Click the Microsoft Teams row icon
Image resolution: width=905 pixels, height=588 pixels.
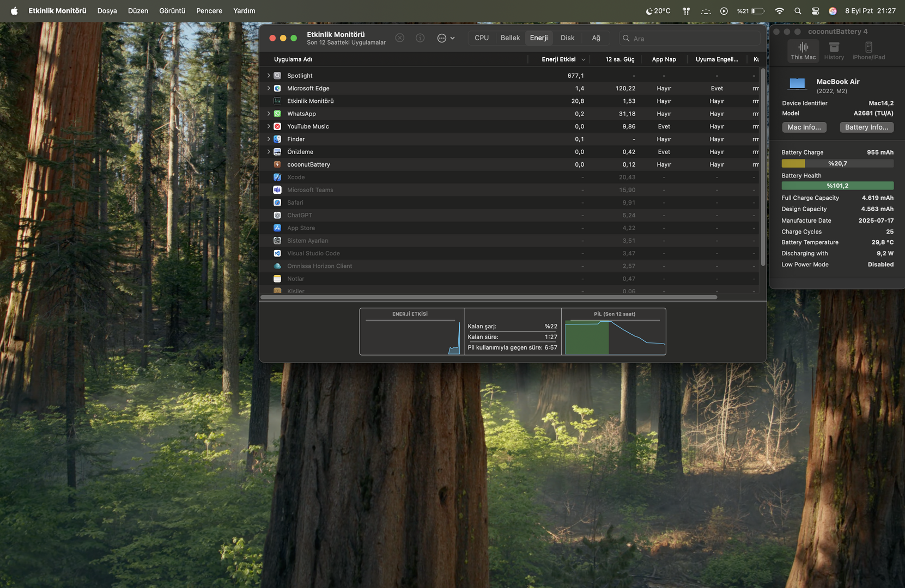(277, 190)
